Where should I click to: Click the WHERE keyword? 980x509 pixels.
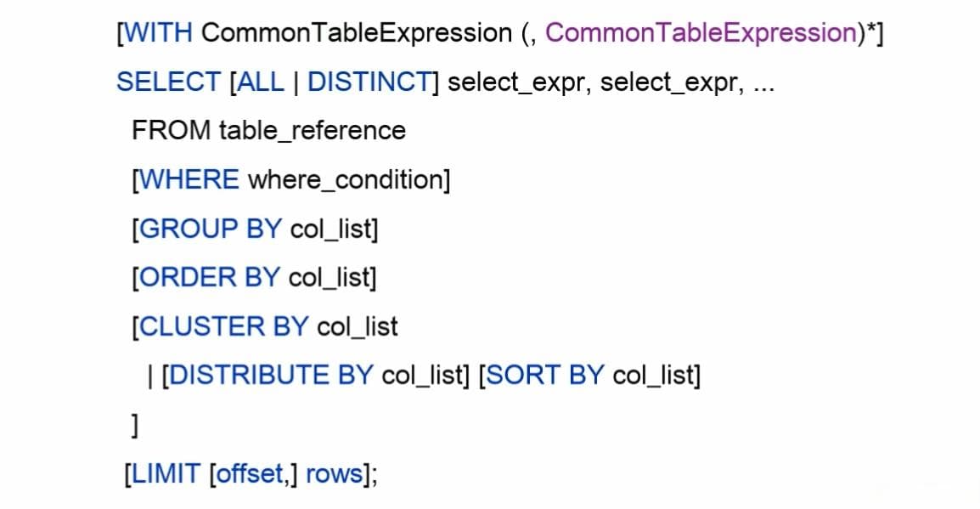pos(189,180)
